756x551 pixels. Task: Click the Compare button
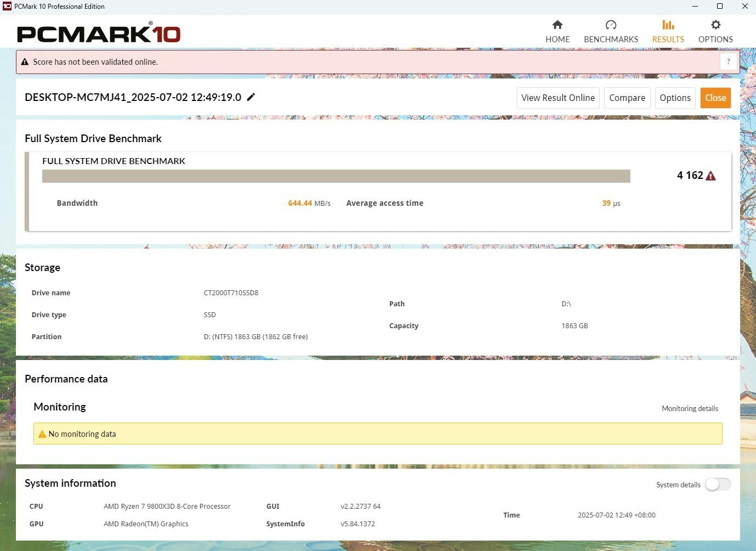click(x=627, y=98)
